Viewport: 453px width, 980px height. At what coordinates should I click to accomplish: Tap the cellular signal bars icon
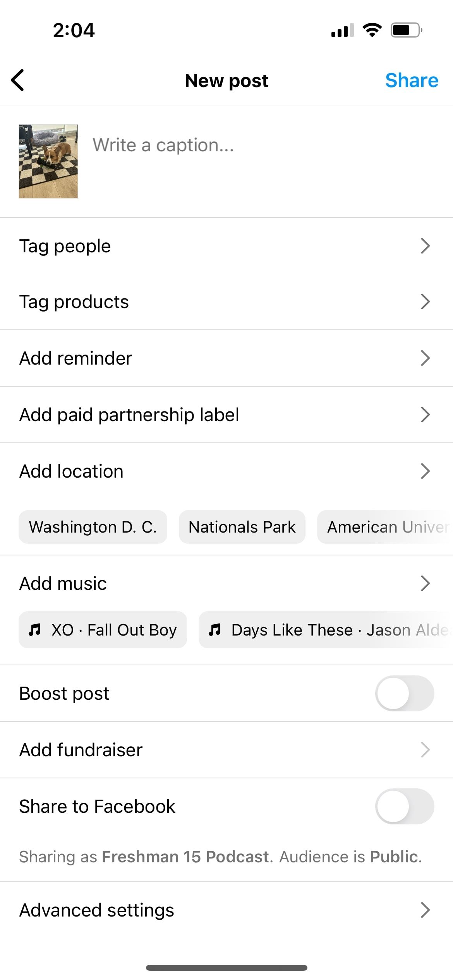point(342,30)
